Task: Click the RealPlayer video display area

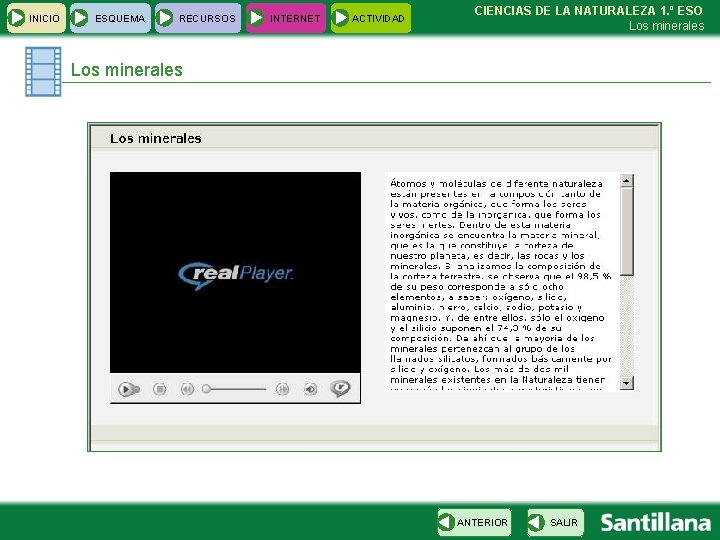Action: tap(235, 272)
